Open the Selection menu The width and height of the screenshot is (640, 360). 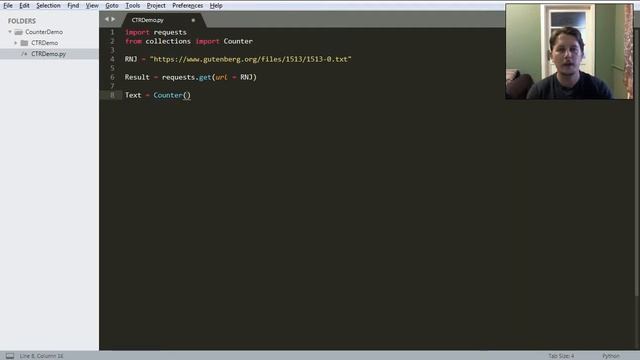(48, 6)
